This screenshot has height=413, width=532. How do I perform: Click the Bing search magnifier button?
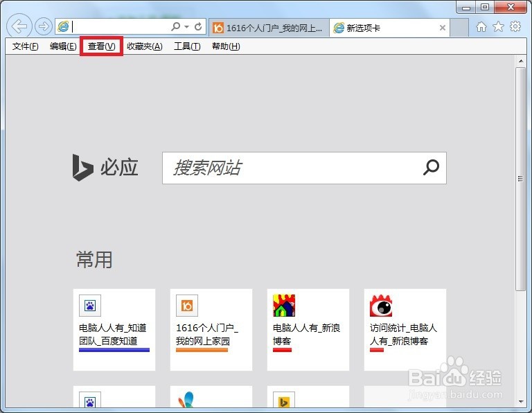point(431,168)
